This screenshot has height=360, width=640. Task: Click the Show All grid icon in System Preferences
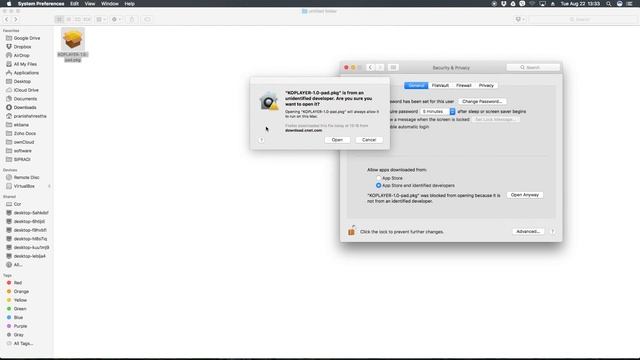coord(393,67)
